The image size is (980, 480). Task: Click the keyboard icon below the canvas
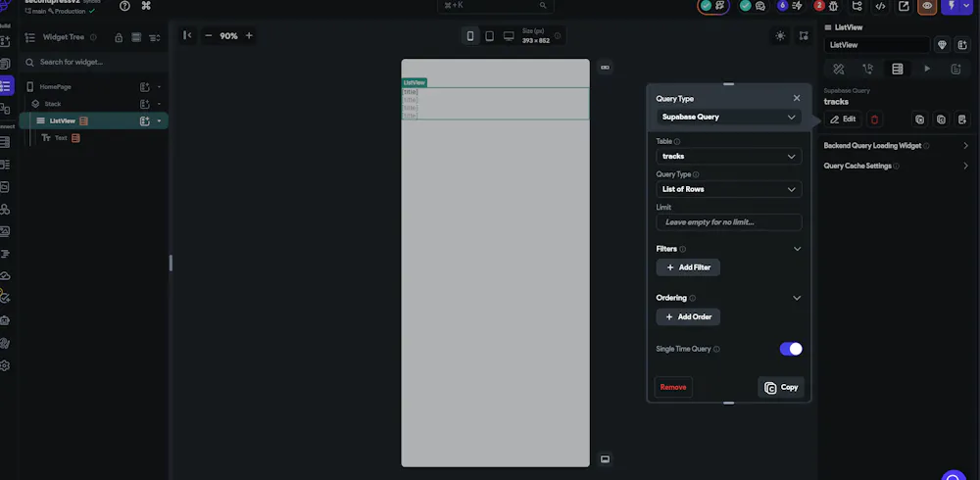coord(605,459)
